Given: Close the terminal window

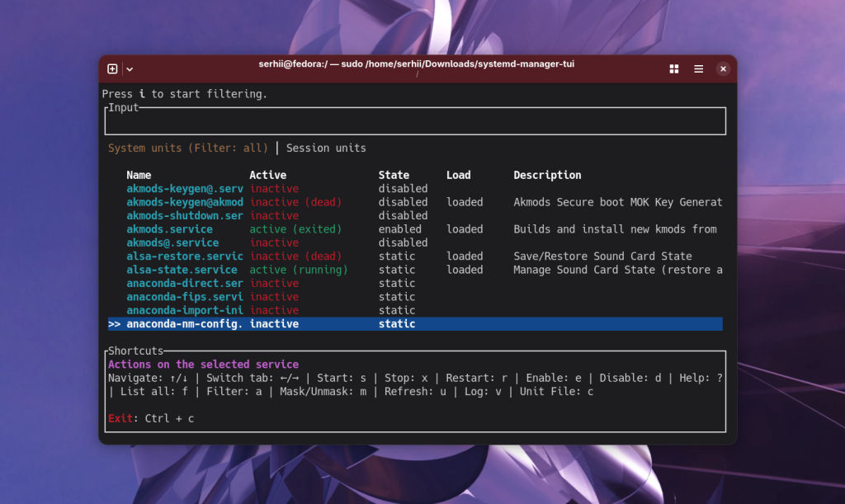Looking at the screenshot, I should click(723, 69).
